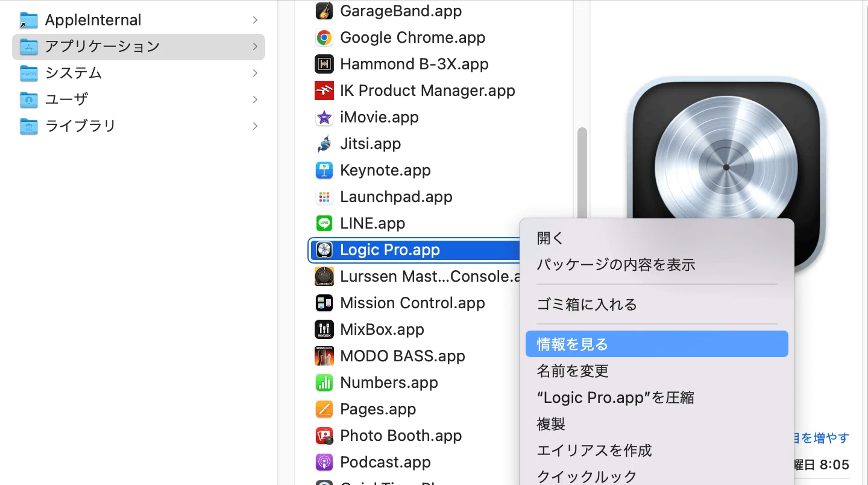The width and height of the screenshot is (868, 485).
Task: Click the システム folder icon
Action: 29,73
